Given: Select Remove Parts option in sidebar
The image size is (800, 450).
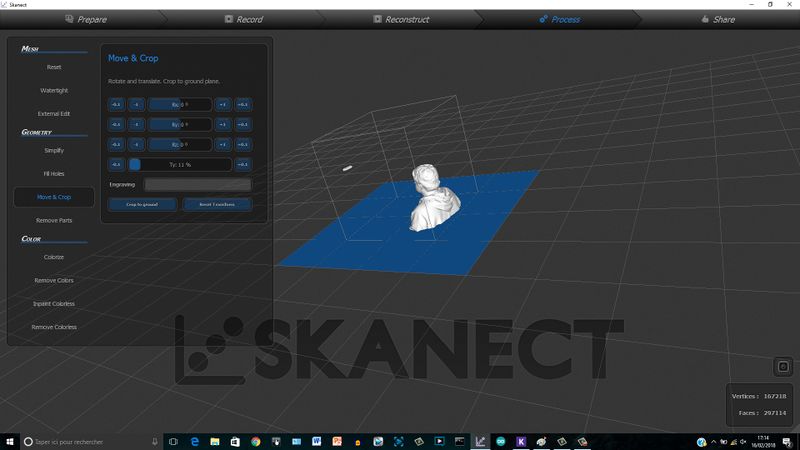Looking at the screenshot, I should 54,220.
